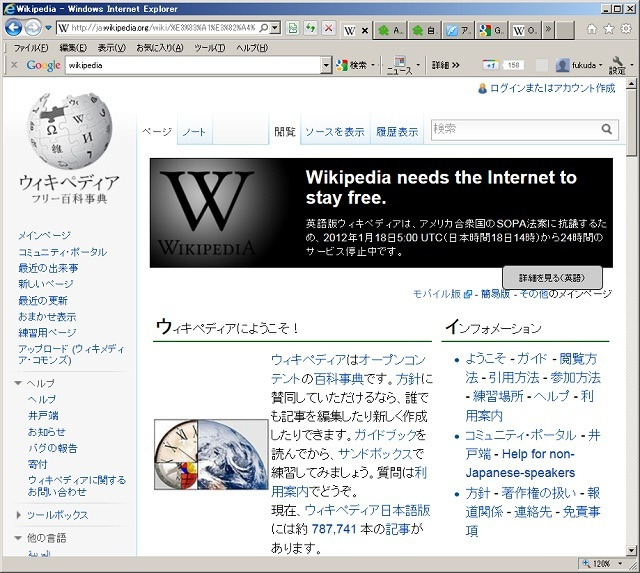Click the 詳細を見る(英語) button
Viewport: 640px width, 573px height.
click(552, 278)
